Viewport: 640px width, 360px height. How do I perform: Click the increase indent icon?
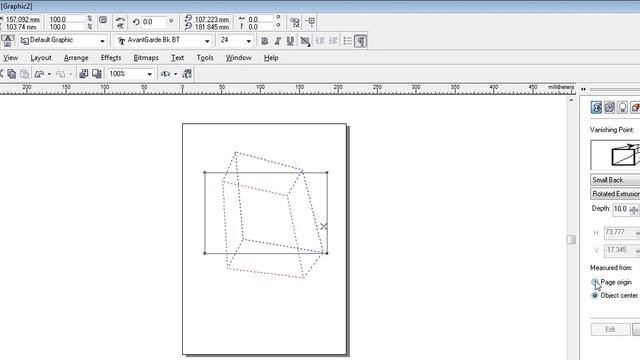pos(333,41)
